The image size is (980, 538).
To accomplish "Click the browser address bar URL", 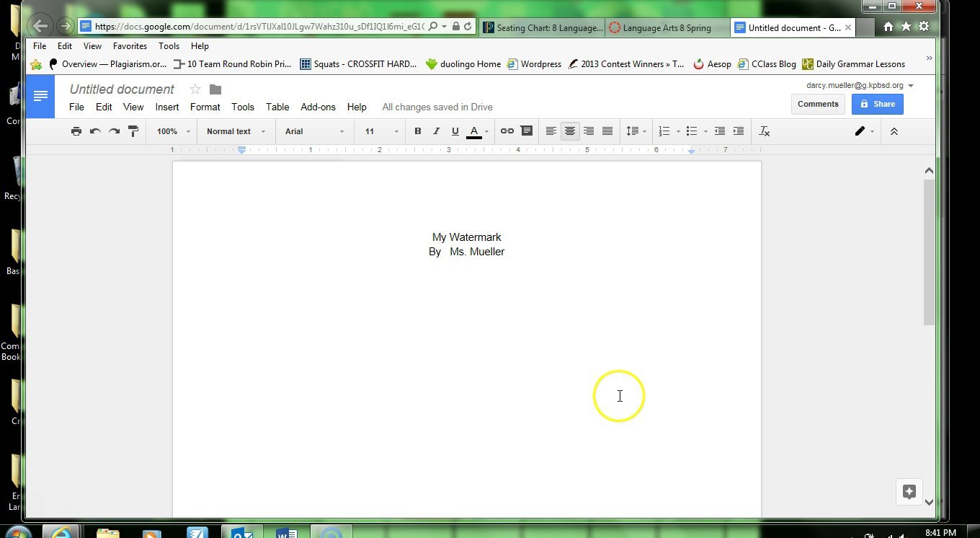I will point(259,27).
